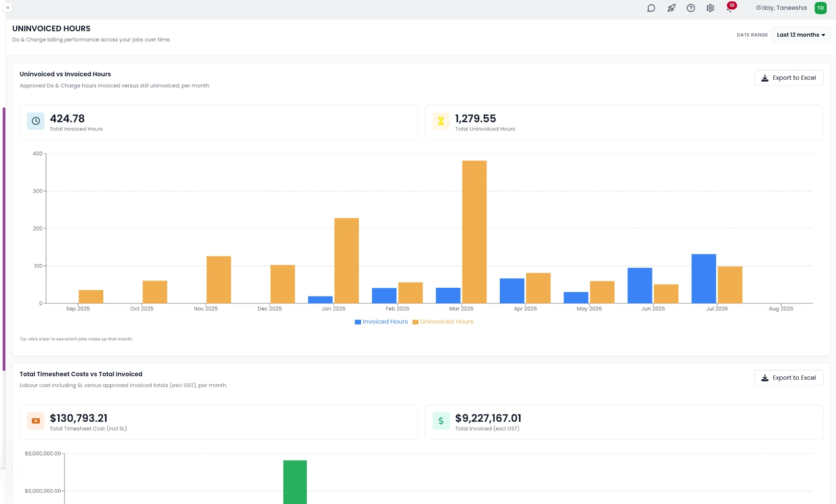
Task: Click the clock icon beside Total Invoiced Hours
Action: pyautogui.click(x=36, y=121)
